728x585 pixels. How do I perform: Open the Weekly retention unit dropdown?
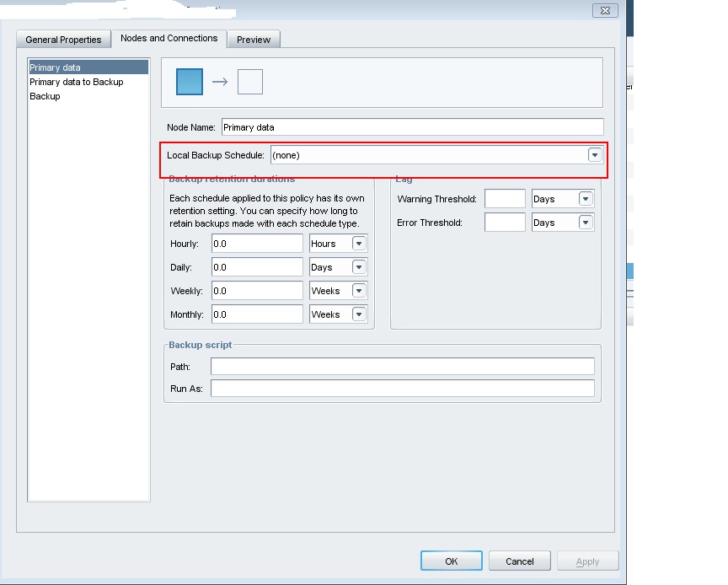pos(359,291)
